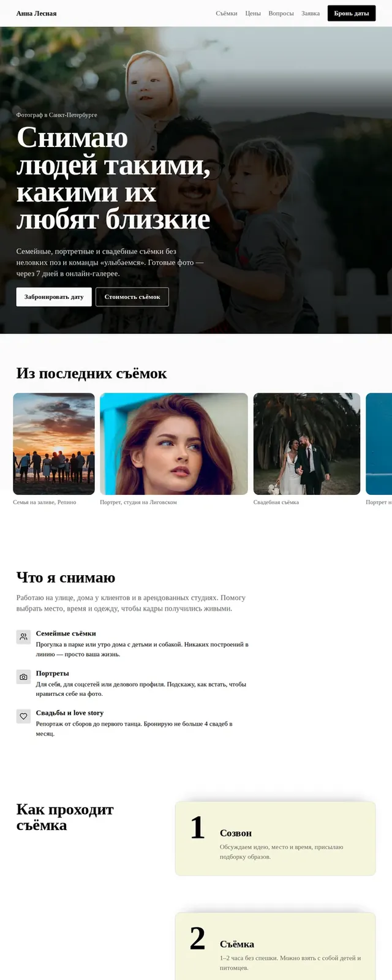Screen dimensions: 392x980
Task: Open the partially visible blue photo
Action: tap(379, 444)
